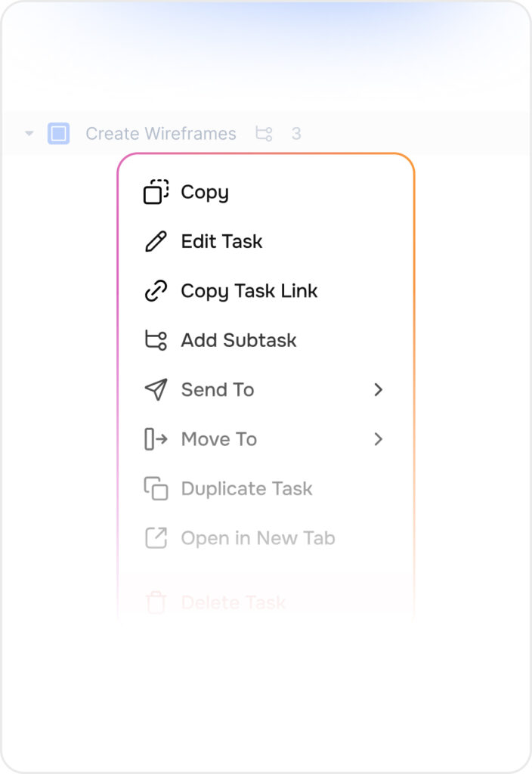Screen dimensions: 532x774
Task: Click the Open in New Tab icon
Action: [156, 538]
